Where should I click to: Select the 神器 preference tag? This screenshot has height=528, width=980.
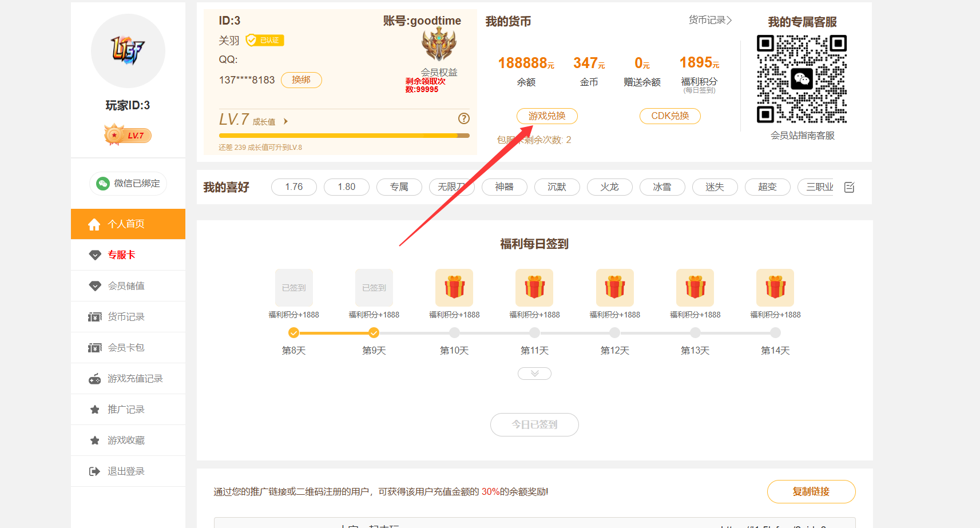pyautogui.click(x=505, y=187)
